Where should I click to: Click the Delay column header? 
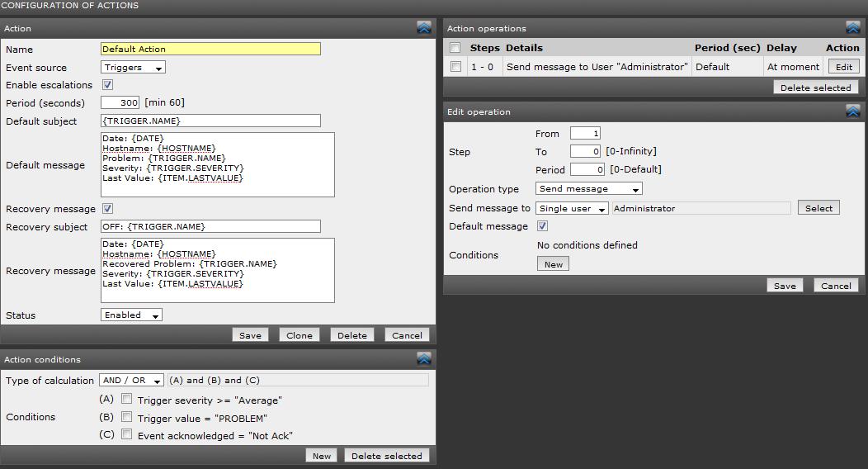click(x=781, y=48)
